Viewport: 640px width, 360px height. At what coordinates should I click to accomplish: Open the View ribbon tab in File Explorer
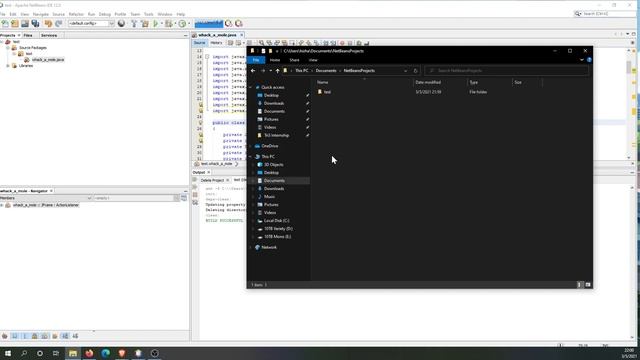[x=313, y=60]
